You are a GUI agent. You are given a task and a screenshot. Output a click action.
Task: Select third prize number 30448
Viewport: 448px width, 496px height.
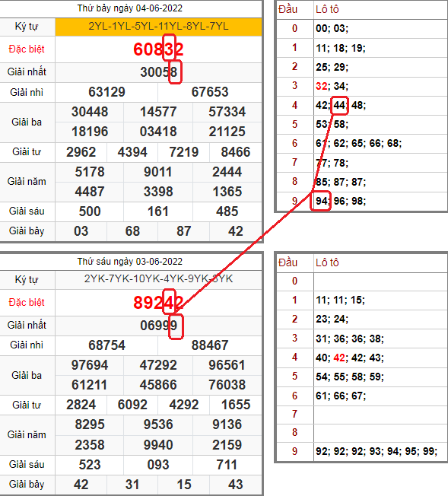tap(90, 112)
